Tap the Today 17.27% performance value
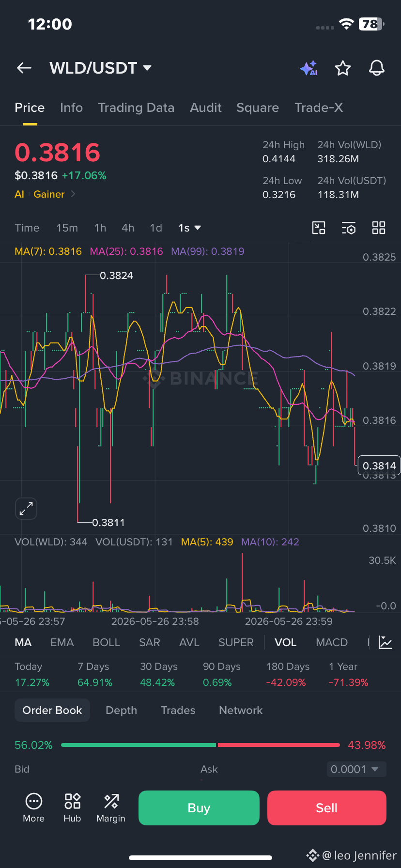 point(32,682)
